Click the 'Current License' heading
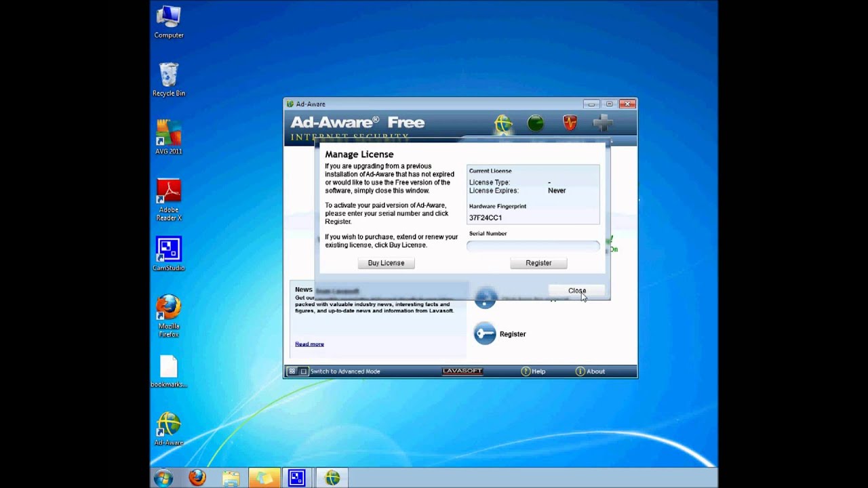868x488 pixels. click(490, 171)
